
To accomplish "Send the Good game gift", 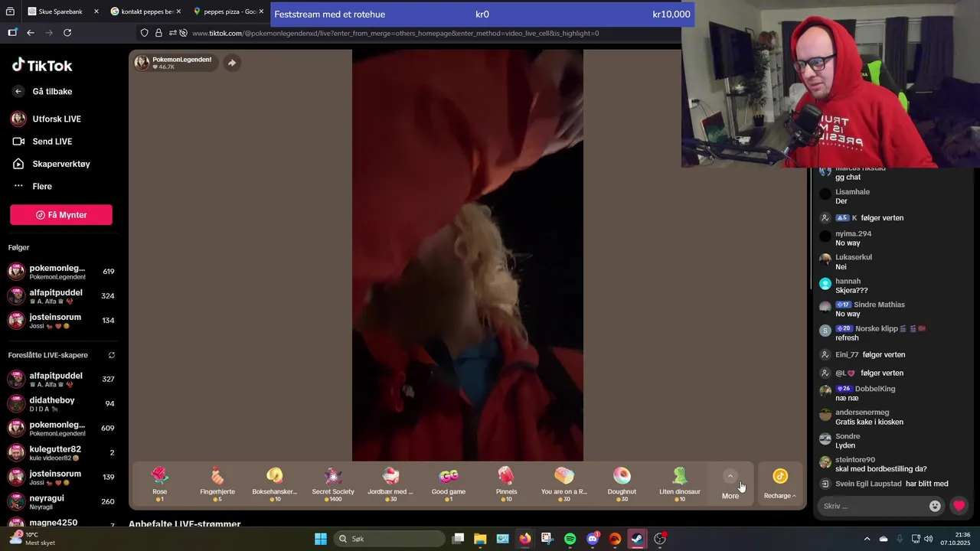I will 449,484.
